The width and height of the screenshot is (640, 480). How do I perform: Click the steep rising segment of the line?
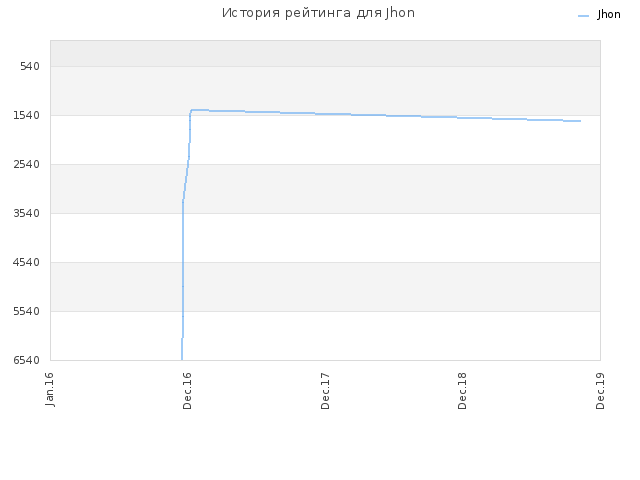click(x=183, y=265)
